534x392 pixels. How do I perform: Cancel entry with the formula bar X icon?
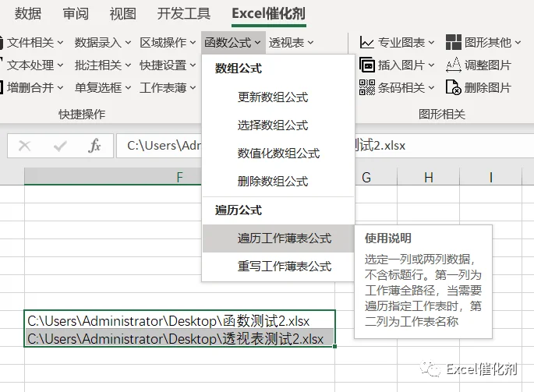pos(24,146)
